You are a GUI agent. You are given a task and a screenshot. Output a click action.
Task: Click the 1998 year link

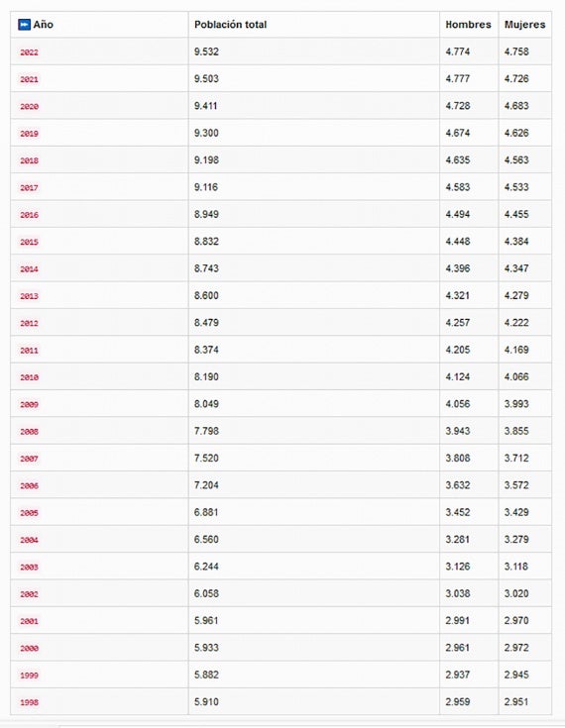(29, 702)
